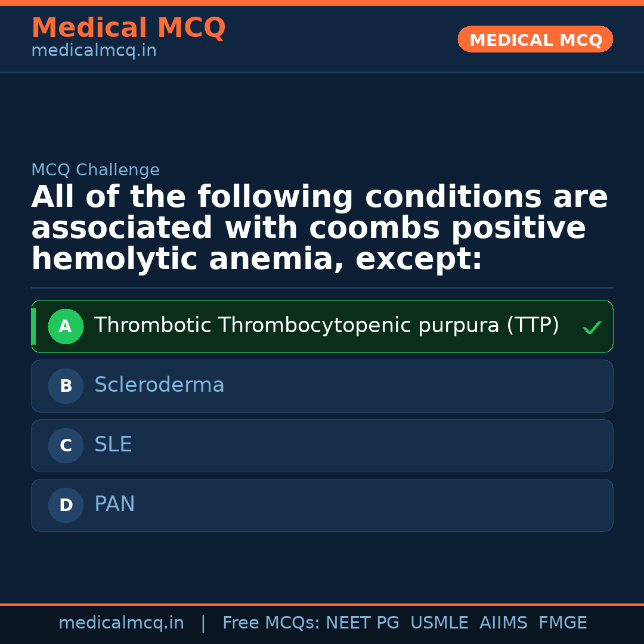Click the Free MCQs footer label
The height and width of the screenshot is (644, 644).
(x=271, y=623)
